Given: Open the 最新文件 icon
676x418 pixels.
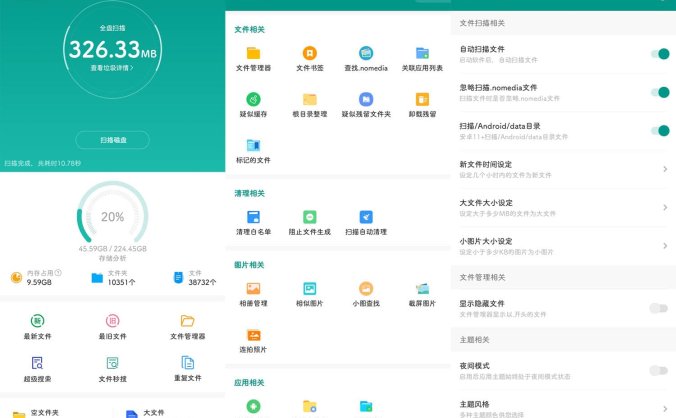Looking at the screenshot, I should [38, 321].
